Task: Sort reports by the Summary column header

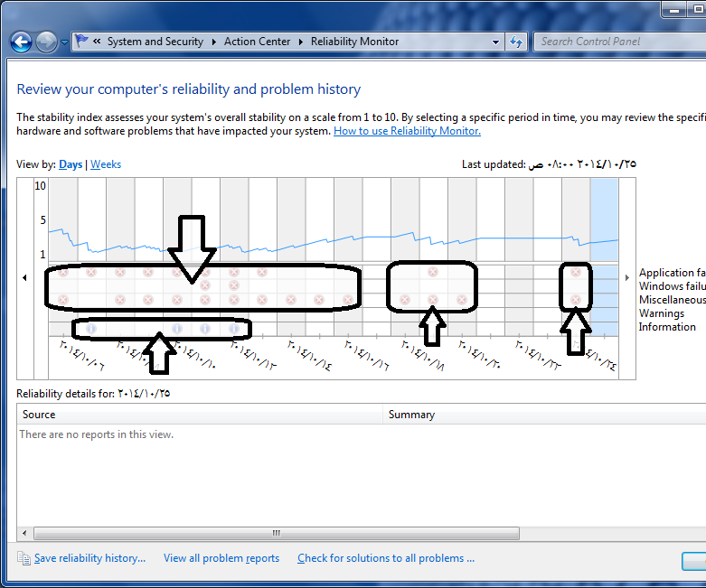Action: pyautogui.click(x=544, y=415)
